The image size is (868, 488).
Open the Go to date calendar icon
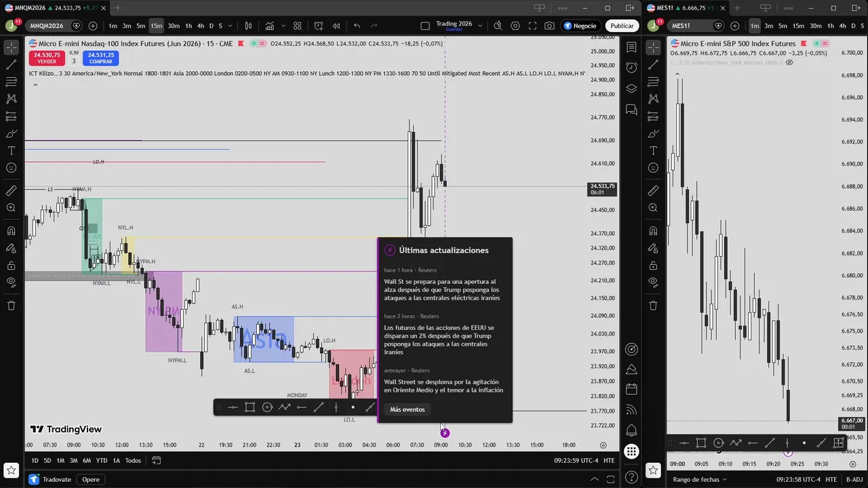(156, 460)
